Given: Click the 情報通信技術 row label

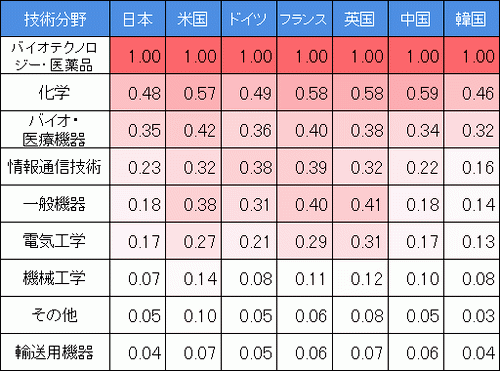Looking at the screenshot, I should [55, 167].
